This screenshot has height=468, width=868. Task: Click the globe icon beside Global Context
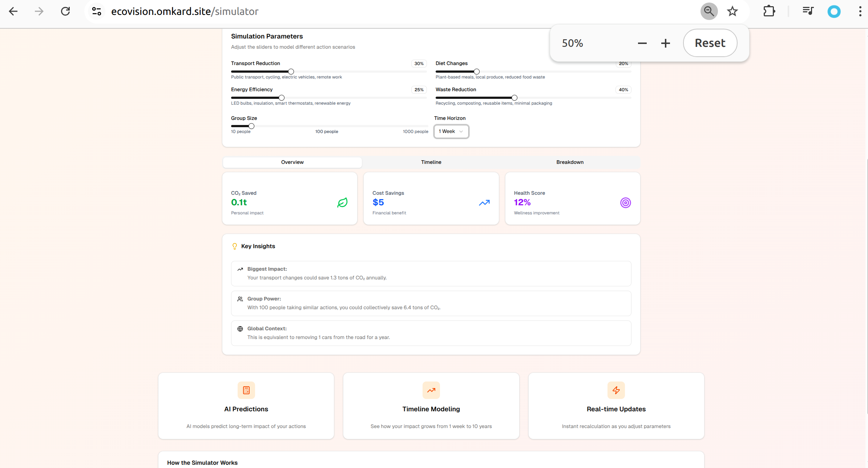point(240,329)
